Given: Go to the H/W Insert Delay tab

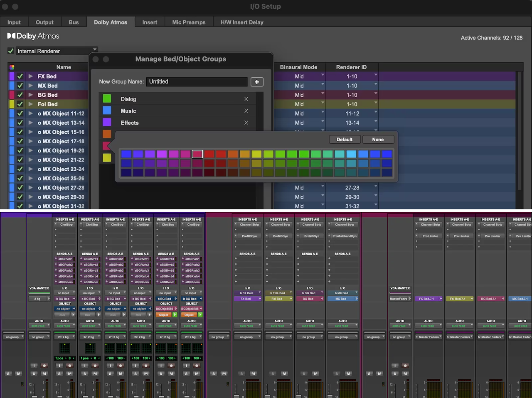Looking at the screenshot, I should 242,22.
